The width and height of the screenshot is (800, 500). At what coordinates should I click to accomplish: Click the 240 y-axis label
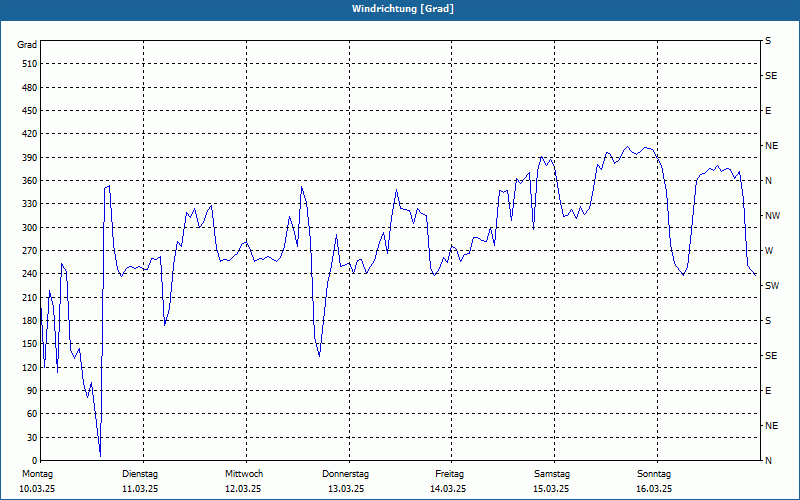[30, 274]
